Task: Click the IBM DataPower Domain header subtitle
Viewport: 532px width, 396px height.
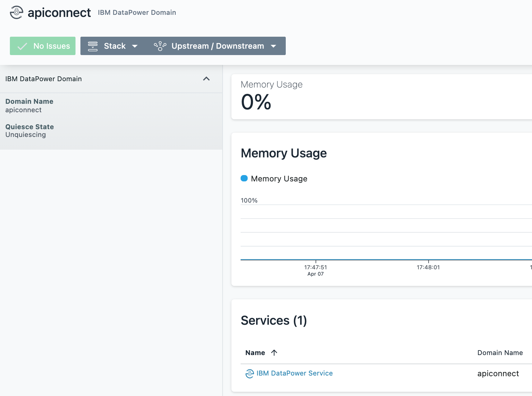Action: (137, 12)
